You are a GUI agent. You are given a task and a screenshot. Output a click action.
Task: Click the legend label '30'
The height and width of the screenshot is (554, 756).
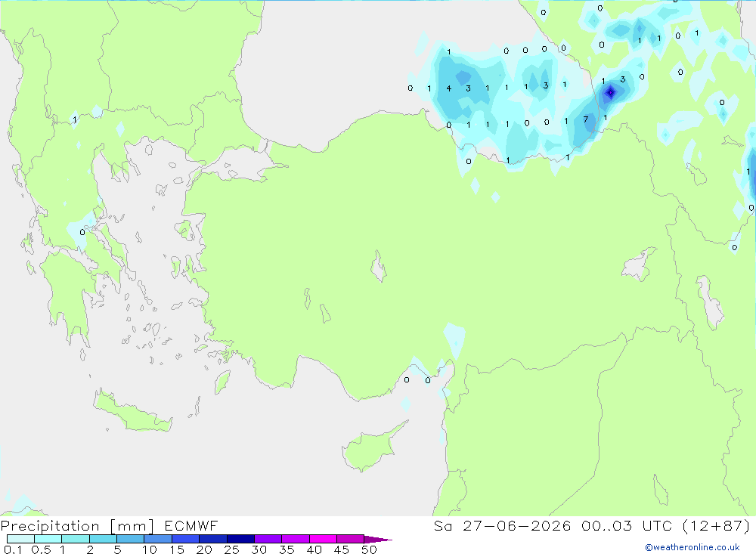[x=259, y=549]
